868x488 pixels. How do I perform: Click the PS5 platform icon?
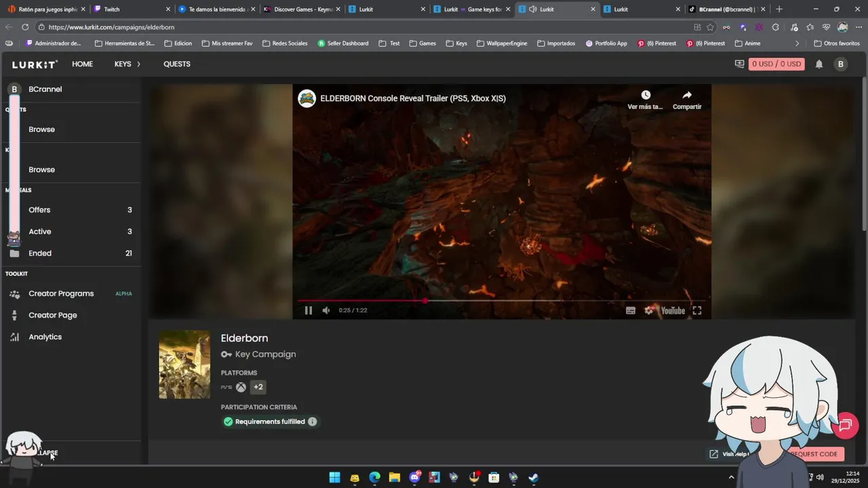pyautogui.click(x=226, y=387)
